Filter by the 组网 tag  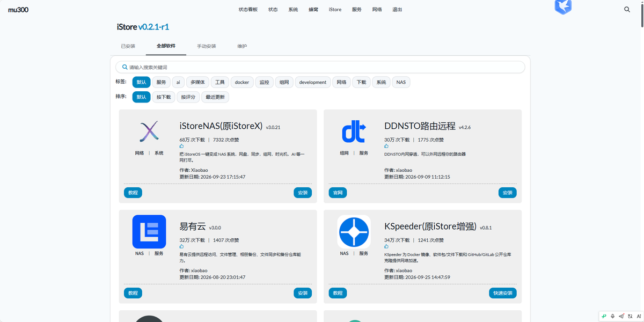click(x=284, y=82)
